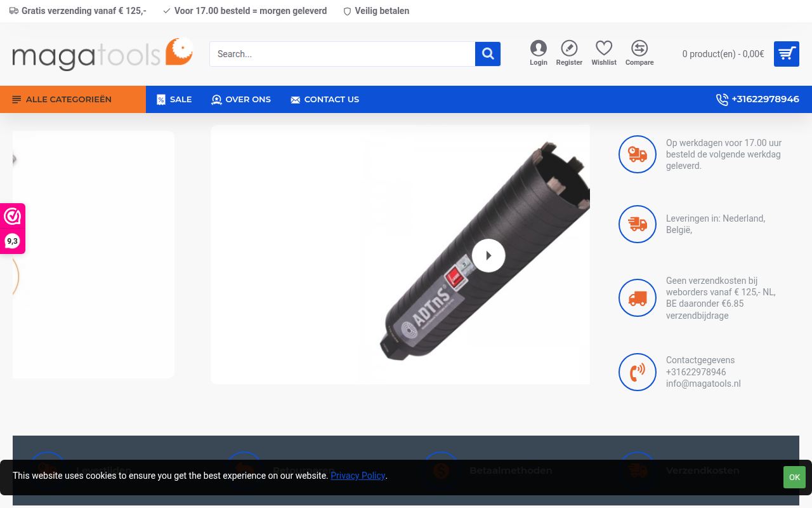
Task: Click the contact phone ringing icon
Action: [x=638, y=372]
